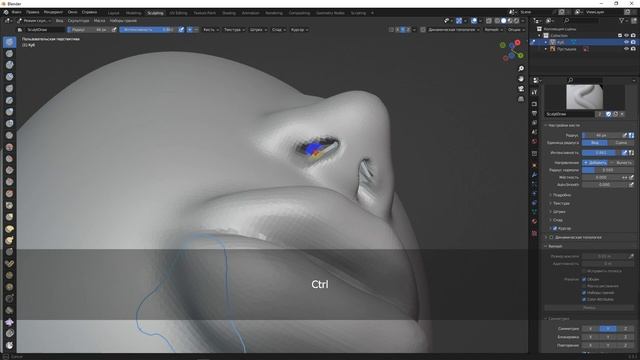The width and height of the screenshot is (640, 360).
Task: Open the Output properties tab
Action: (534, 113)
